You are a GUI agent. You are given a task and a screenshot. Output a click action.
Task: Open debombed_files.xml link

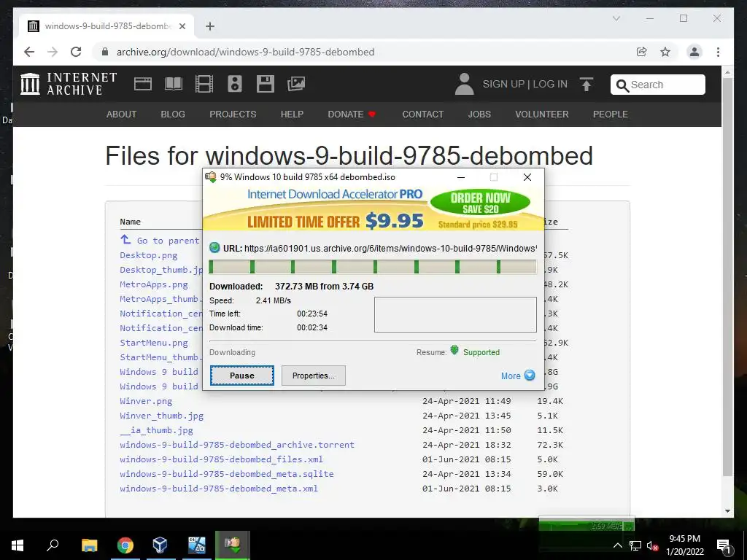coord(222,459)
